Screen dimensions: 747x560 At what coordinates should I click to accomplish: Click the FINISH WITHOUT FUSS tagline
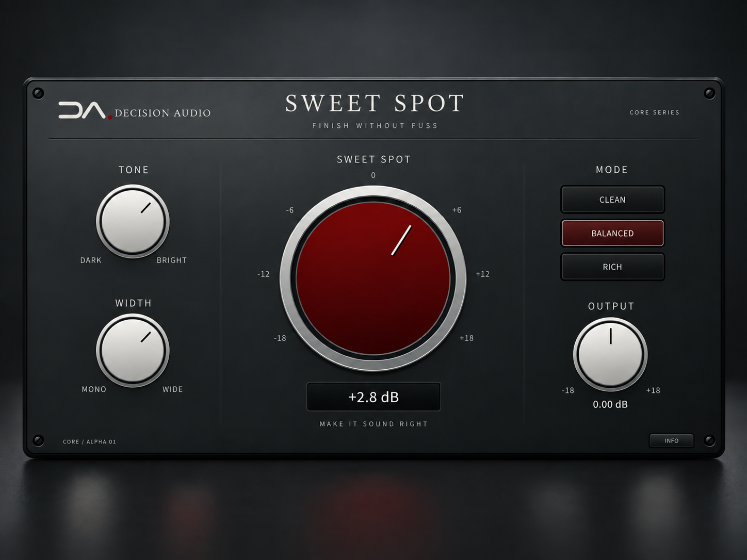375,126
